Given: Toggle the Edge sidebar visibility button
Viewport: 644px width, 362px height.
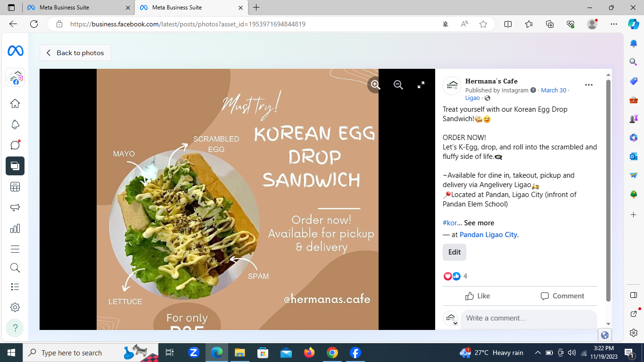Looking at the screenshot, I should click(634, 295).
